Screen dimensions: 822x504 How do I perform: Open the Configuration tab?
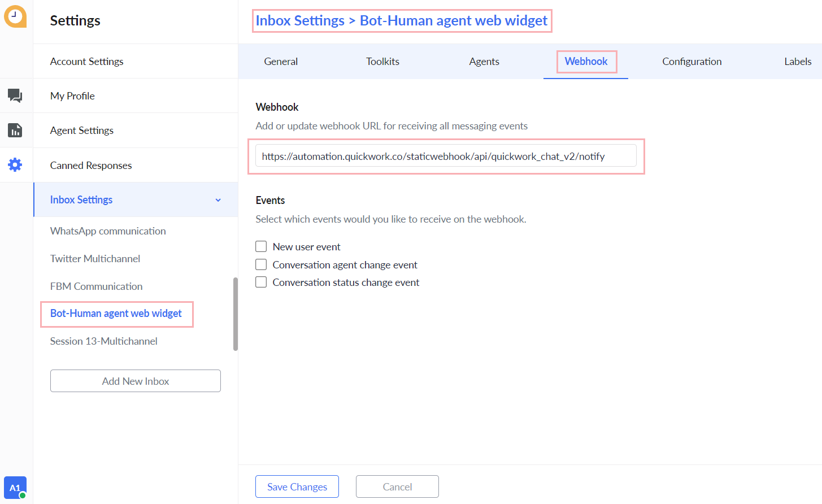tap(691, 62)
